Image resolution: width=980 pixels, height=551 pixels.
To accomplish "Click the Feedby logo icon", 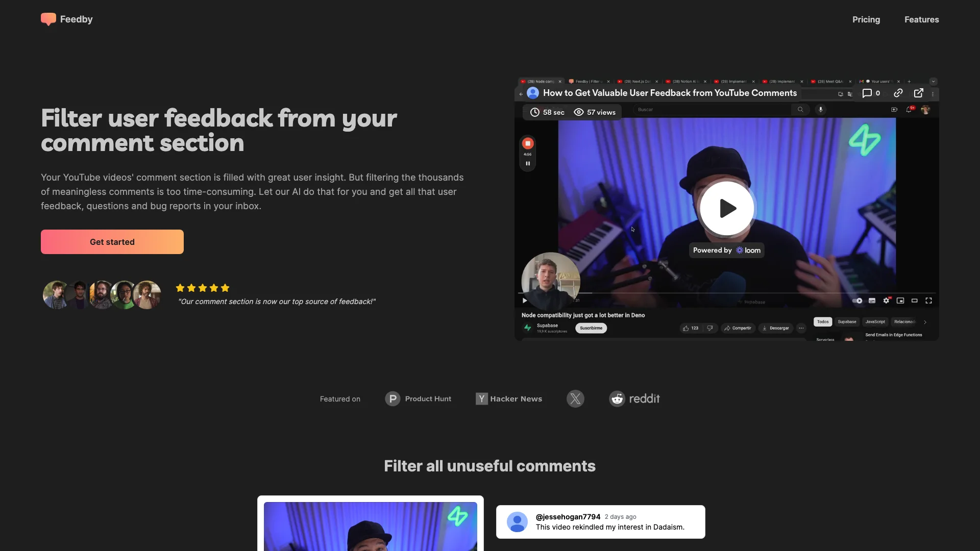I will [48, 19].
